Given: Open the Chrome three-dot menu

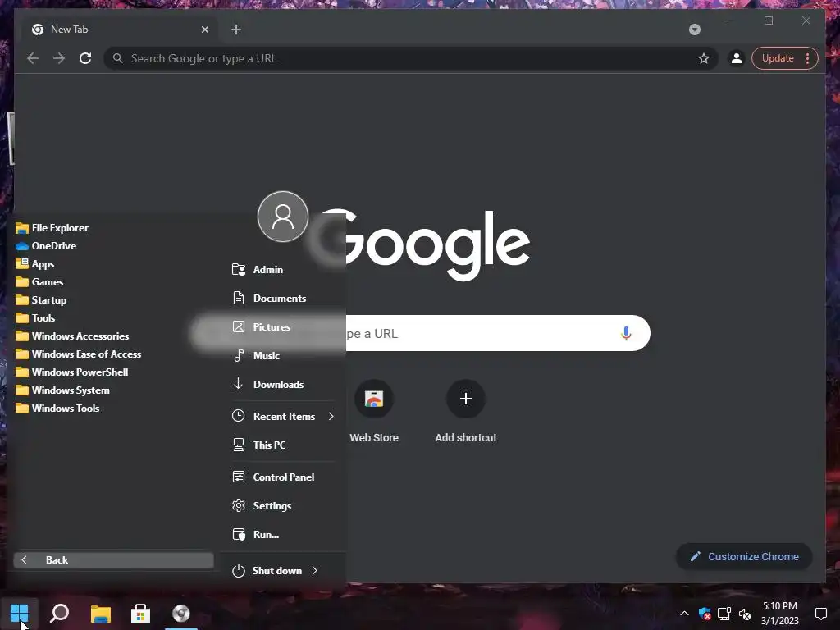Looking at the screenshot, I should tap(807, 58).
